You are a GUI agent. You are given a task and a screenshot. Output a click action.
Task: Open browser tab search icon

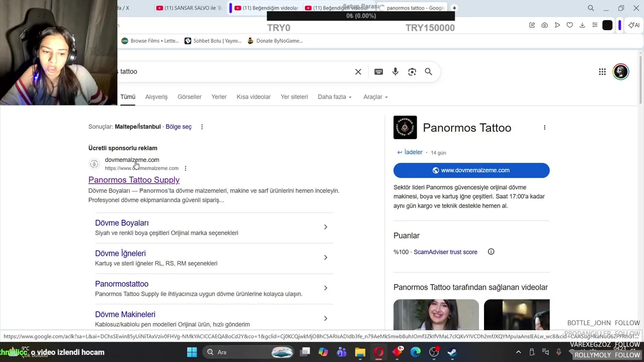point(591,8)
